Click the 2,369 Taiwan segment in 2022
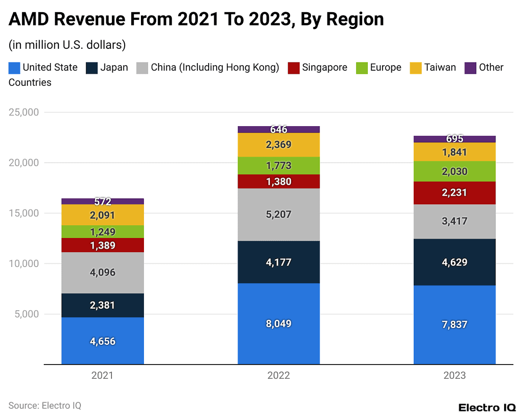 [x=279, y=145]
